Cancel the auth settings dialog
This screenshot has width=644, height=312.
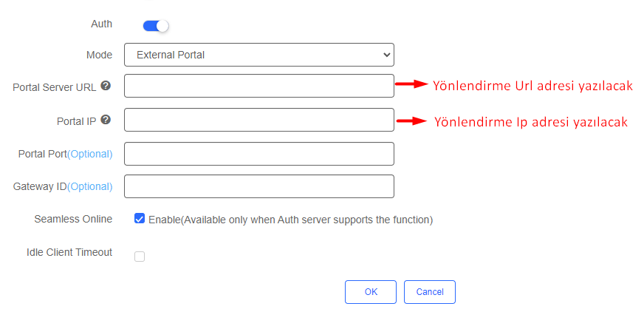(429, 292)
